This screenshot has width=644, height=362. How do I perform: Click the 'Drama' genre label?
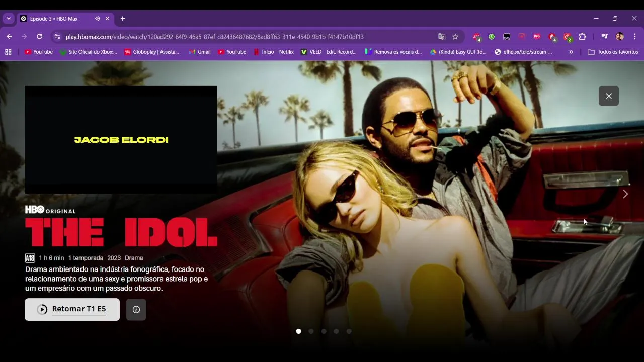coord(134,258)
